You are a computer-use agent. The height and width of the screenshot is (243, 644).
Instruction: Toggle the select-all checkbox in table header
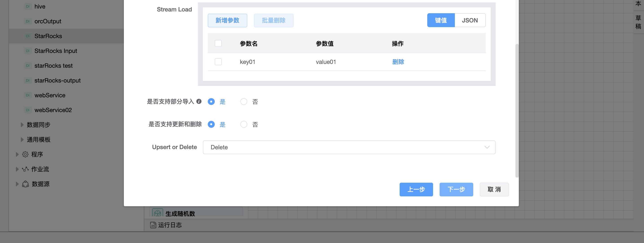click(x=218, y=43)
